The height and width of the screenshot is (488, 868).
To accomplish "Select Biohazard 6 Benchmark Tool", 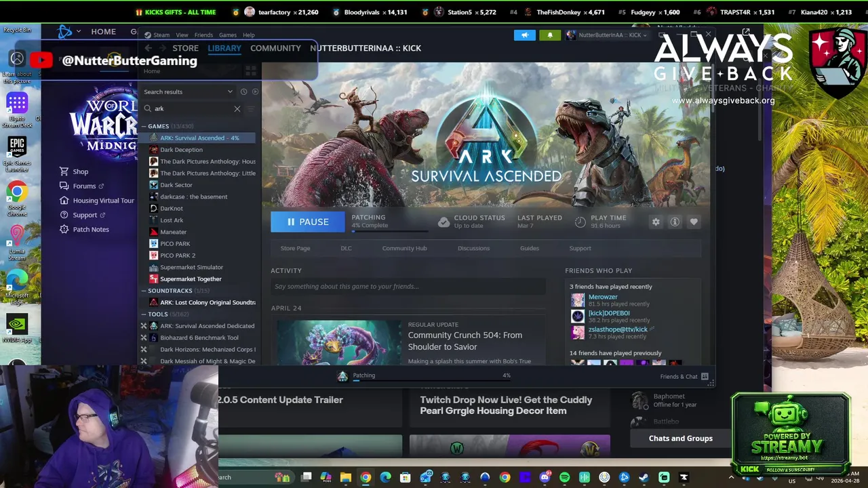I will [x=198, y=338].
